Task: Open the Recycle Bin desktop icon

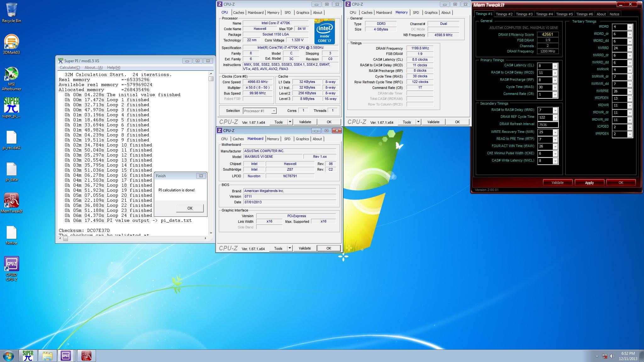Action: coord(11,13)
